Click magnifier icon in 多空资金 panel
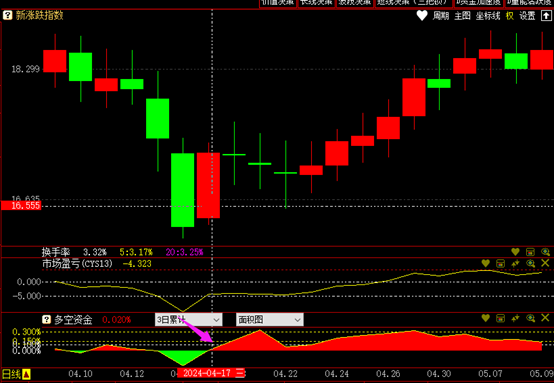The height and width of the screenshot is (383, 554). (x=530, y=318)
